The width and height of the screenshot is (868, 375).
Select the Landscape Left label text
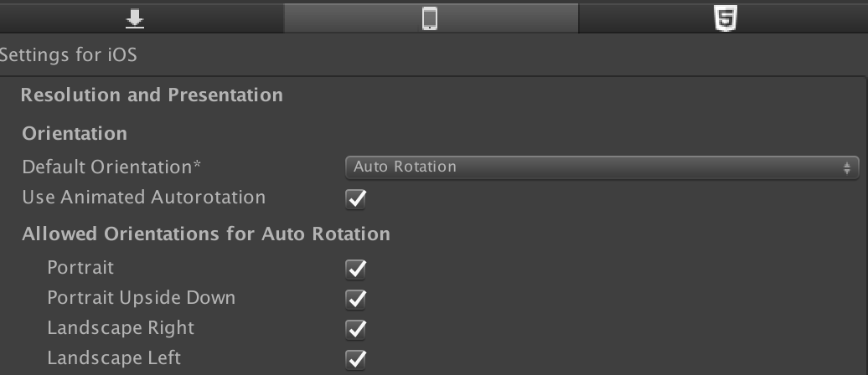114,358
